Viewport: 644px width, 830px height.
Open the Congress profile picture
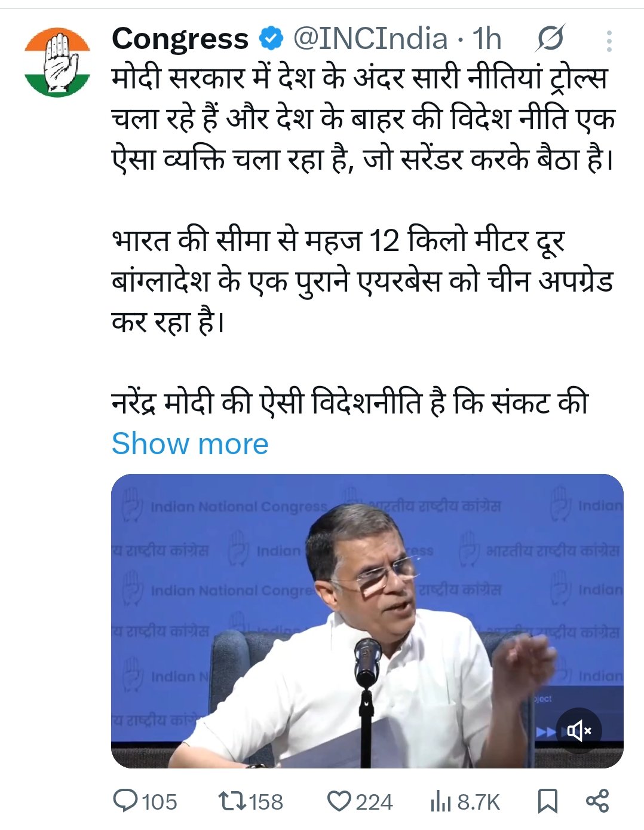[x=57, y=62]
